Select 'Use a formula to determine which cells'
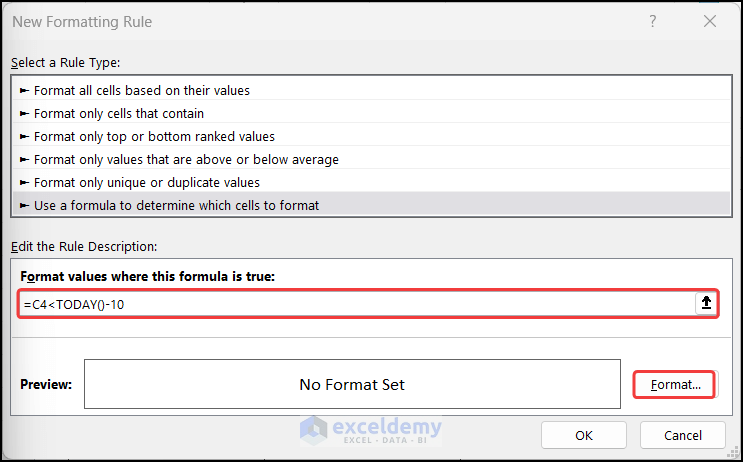Viewport: 743px width, 462px height. click(177, 205)
